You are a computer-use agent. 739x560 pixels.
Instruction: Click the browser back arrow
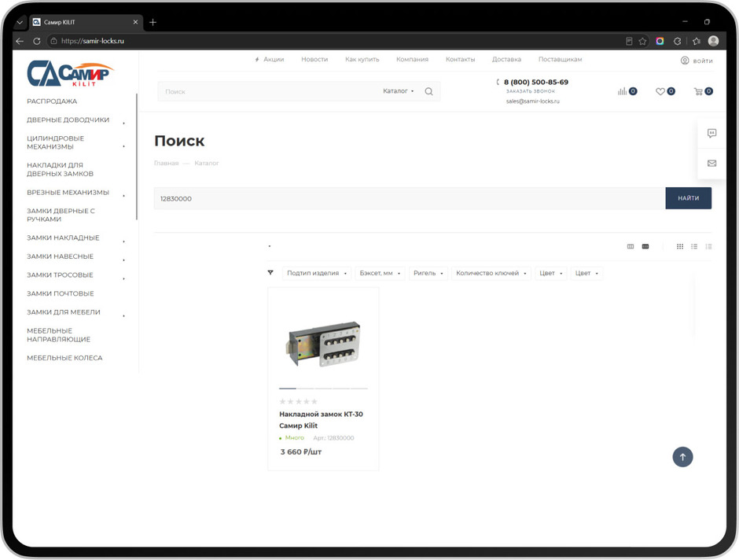tap(20, 41)
